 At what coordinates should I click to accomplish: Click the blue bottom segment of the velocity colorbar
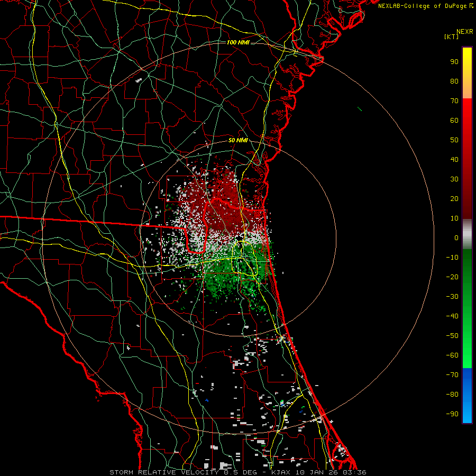point(467,396)
